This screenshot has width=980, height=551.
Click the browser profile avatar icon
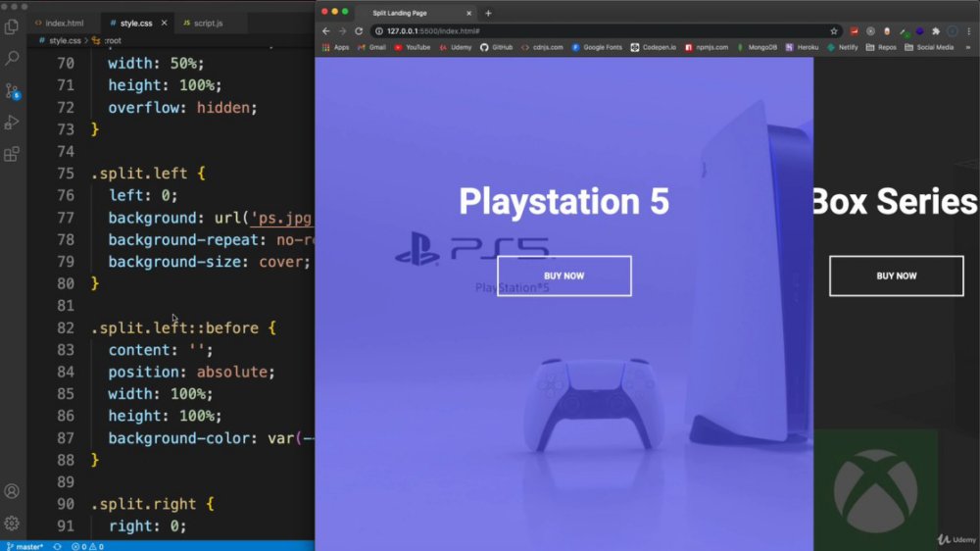click(952, 30)
